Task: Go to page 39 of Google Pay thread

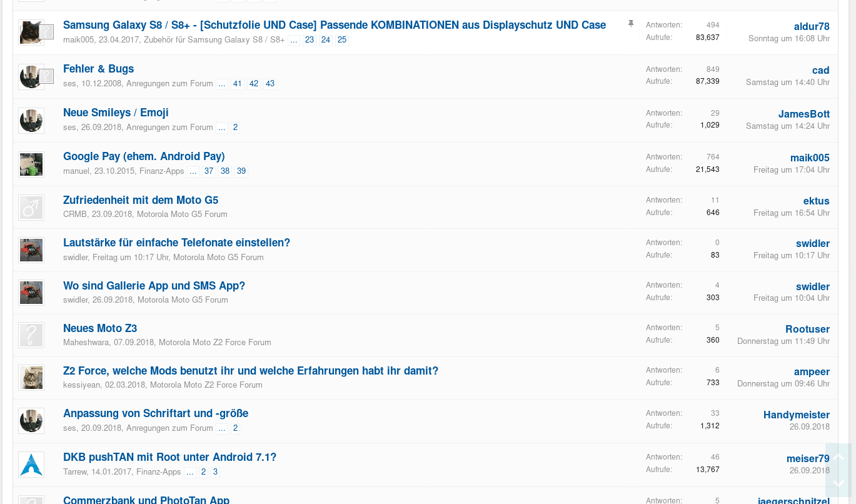Action: 241,171
